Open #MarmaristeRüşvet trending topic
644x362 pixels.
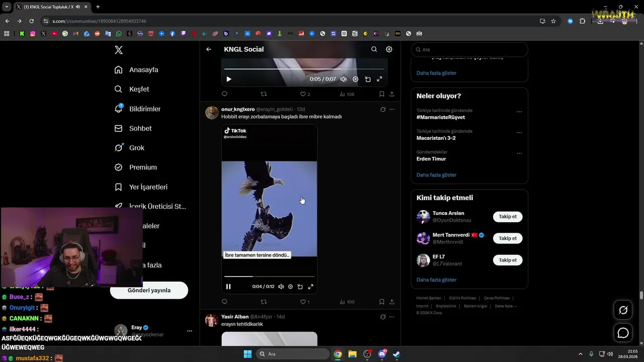click(x=441, y=117)
